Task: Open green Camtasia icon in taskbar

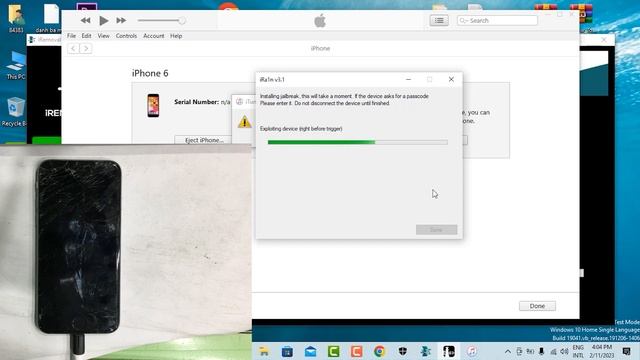Action: point(333,351)
